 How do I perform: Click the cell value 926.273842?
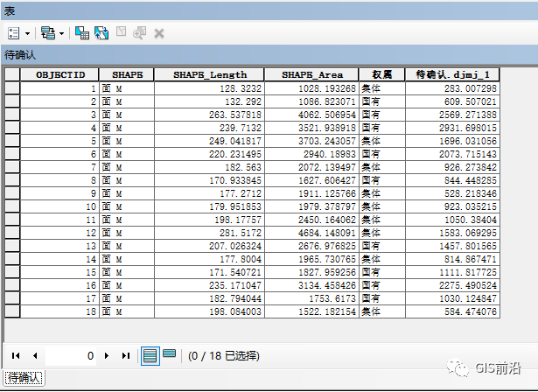(471, 167)
